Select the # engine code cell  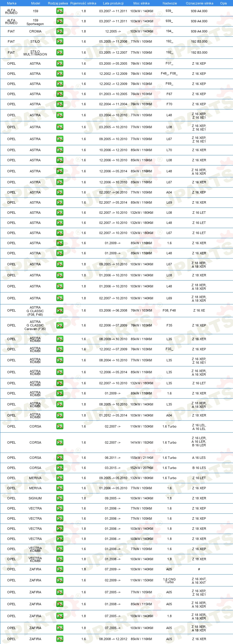point(199,569)
